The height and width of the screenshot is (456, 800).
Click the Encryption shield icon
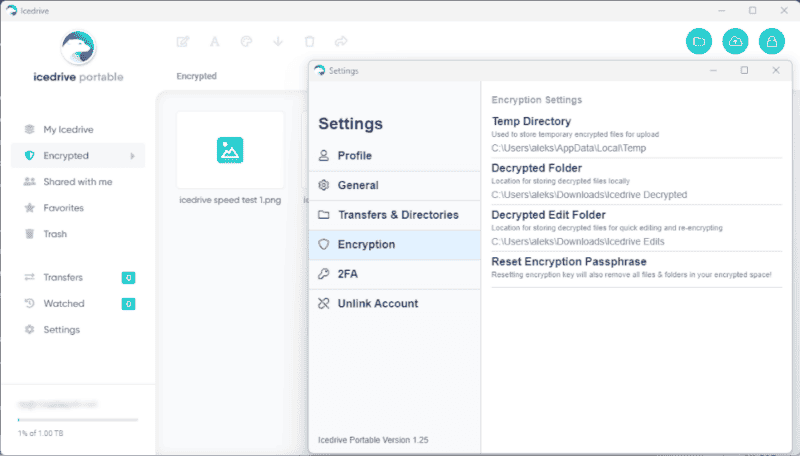point(323,244)
